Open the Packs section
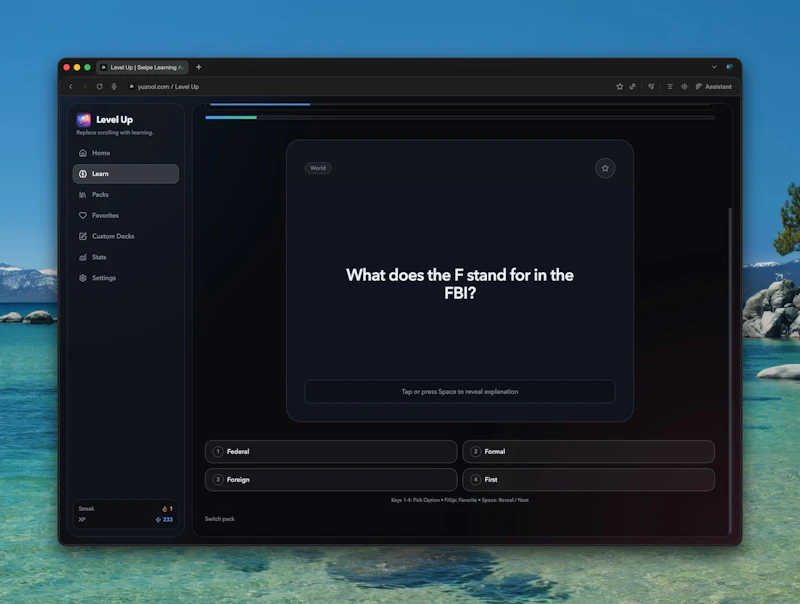Image resolution: width=800 pixels, height=604 pixels. coord(126,195)
